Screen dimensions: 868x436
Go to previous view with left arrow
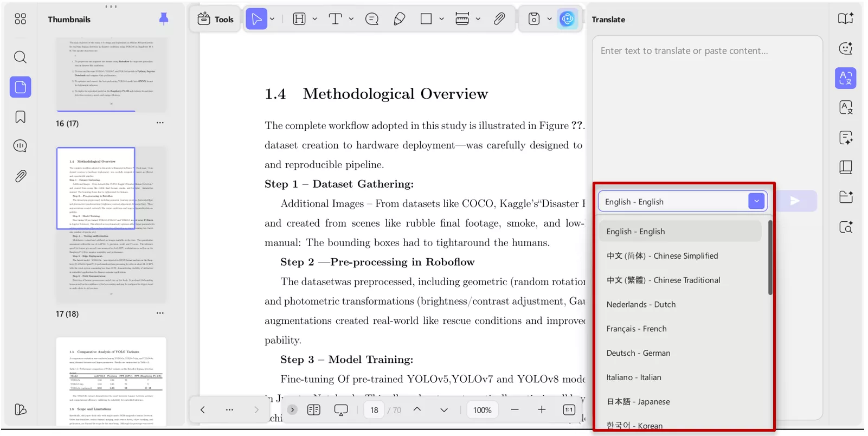pyautogui.click(x=202, y=410)
